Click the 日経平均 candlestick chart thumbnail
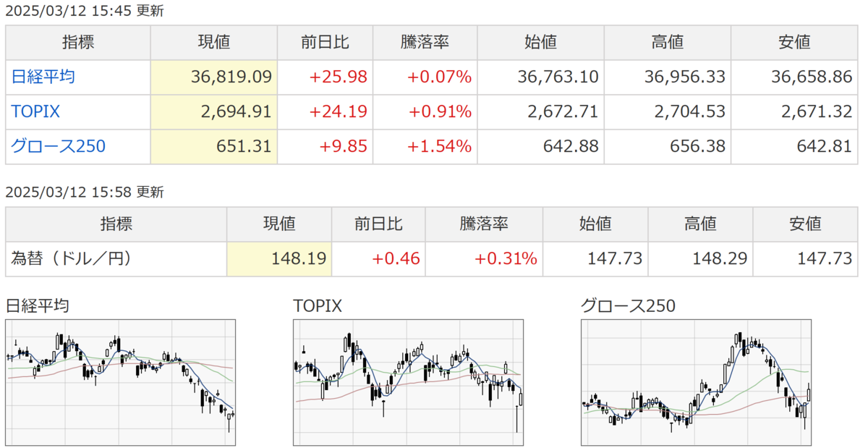Image resolution: width=868 pixels, height=448 pixels. pos(120,383)
